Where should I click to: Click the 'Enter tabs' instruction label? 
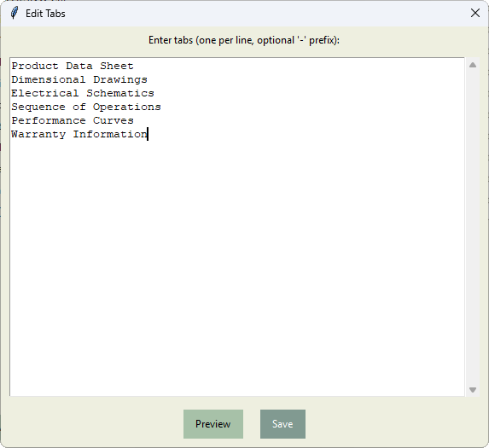(x=244, y=40)
